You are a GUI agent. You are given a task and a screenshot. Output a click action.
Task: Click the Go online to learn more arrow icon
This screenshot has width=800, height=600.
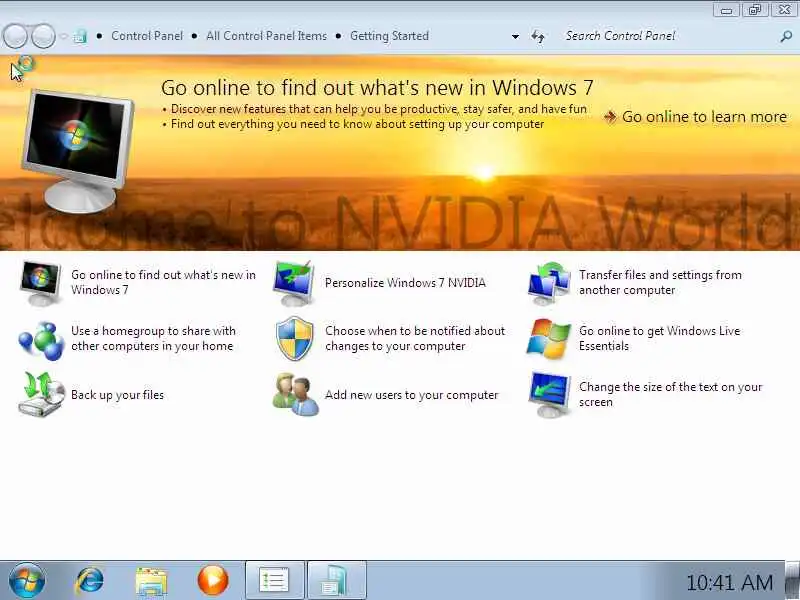pyautogui.click(x=610, y=117)
